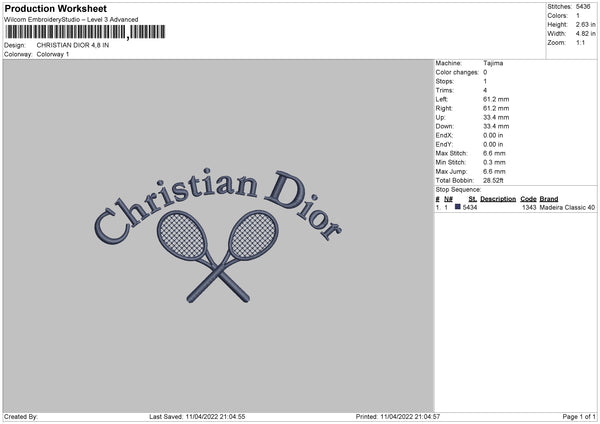Select the 'Last Saved: 11/04/2022 21:04:55' text
The image size is (600, 424).
point(197,417)
